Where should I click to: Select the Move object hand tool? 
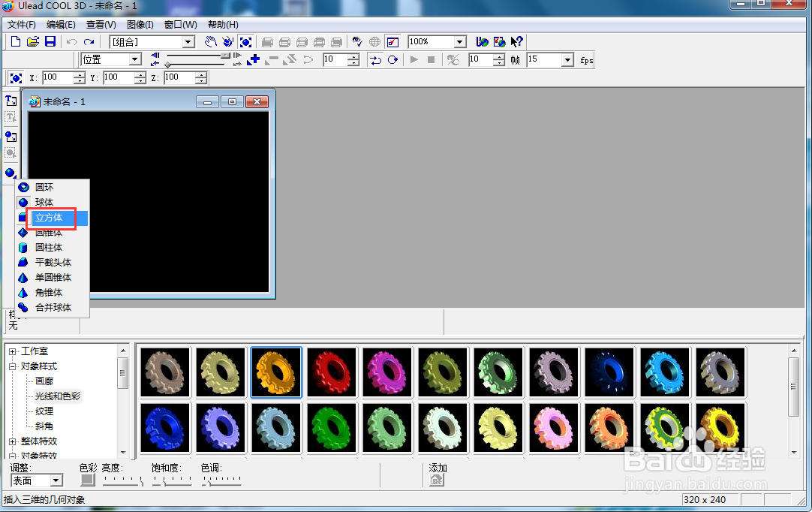(x=210, y=42)
